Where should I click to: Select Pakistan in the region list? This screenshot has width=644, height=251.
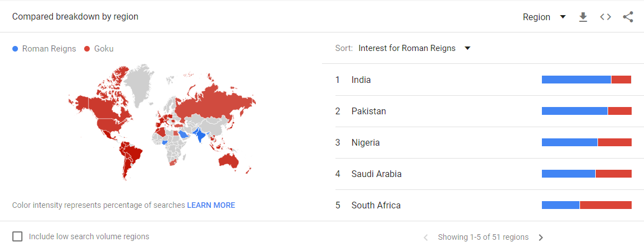coord(369,111)
